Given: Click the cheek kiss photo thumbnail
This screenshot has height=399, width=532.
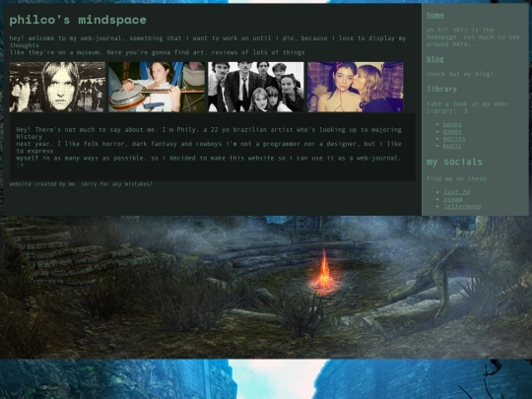Looking at the screenshot, I should click(356, 87).
